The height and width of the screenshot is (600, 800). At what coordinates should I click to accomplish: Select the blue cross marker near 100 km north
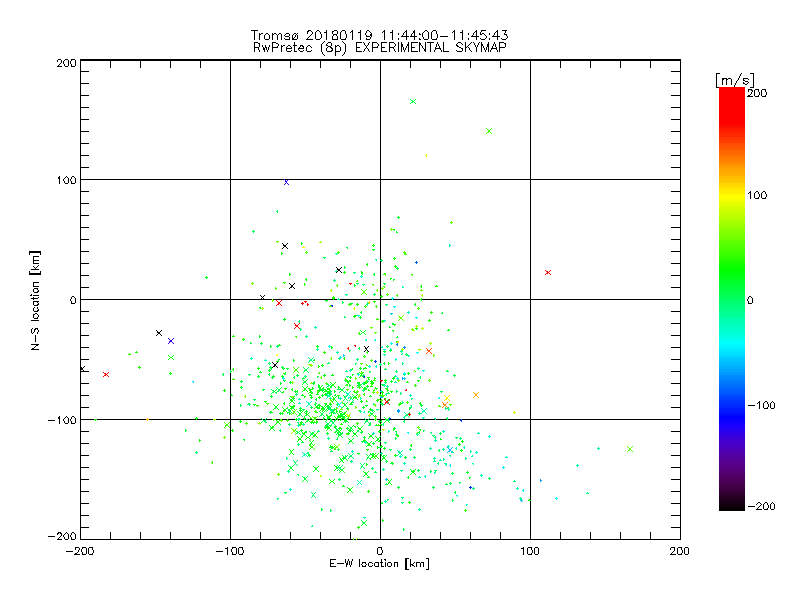tap(286, 182)
